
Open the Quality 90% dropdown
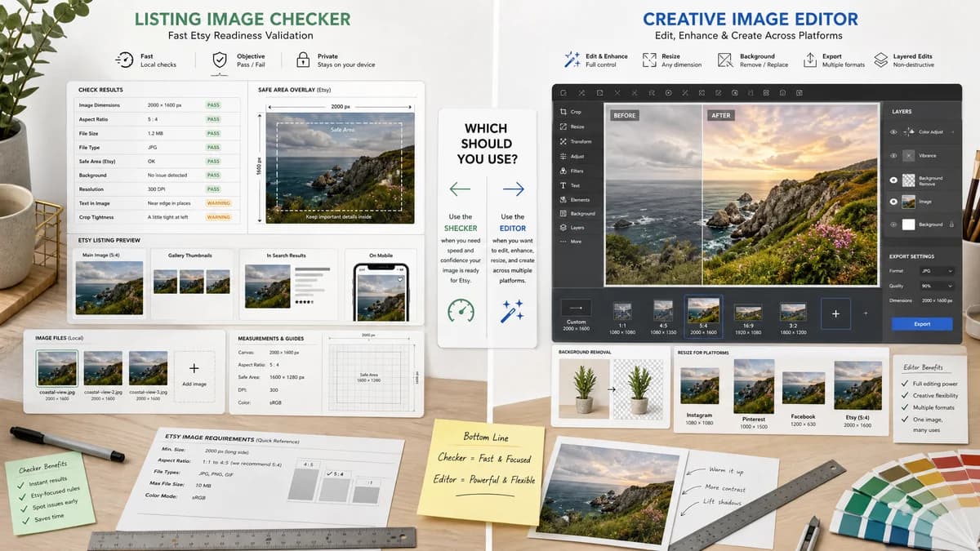[936, 286]
